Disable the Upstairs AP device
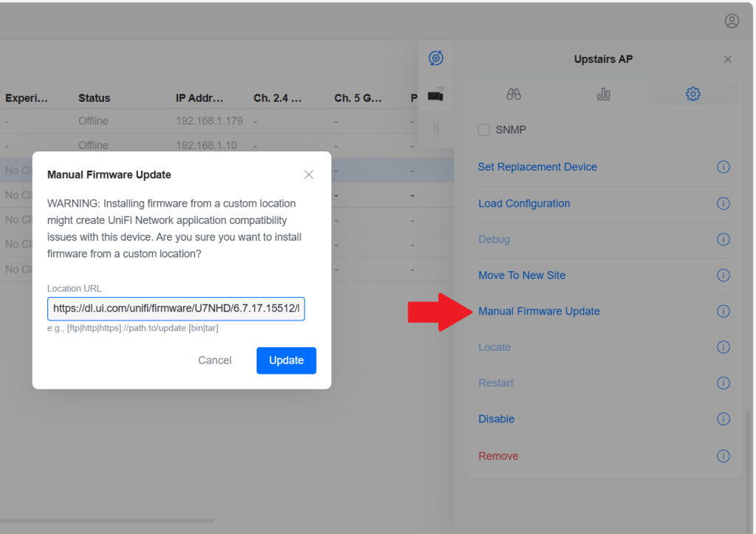The height and width of the screenshot is (534, 756). pyautogui.click(x=496, y=419)
